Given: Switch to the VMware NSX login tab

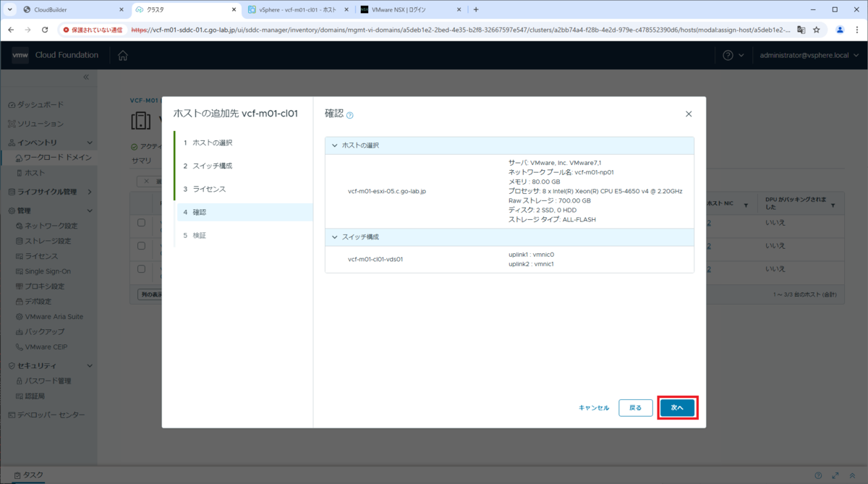Looking at the screenshot, I should tap(410, 9).
